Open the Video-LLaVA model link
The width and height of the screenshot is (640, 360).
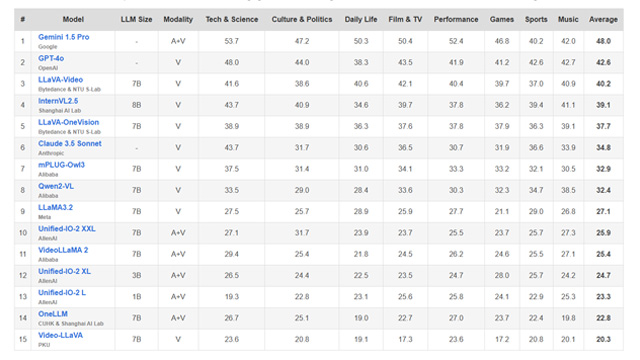pos(60,335)
